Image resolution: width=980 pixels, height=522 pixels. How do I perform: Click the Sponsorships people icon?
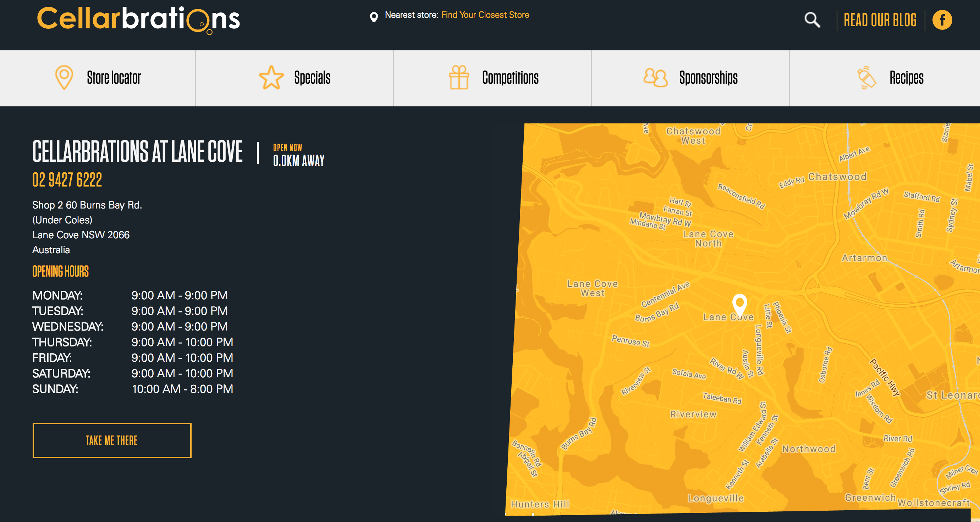(x=655, y=78)
